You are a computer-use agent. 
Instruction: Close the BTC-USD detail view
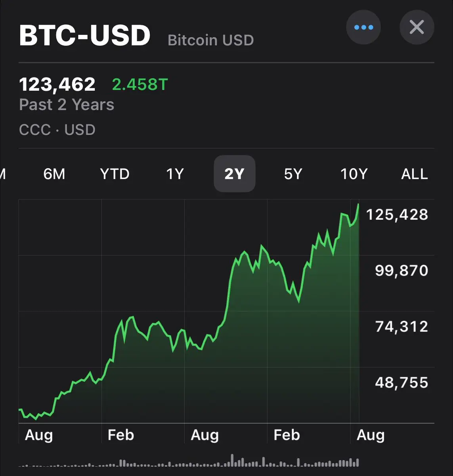(417, 27)
